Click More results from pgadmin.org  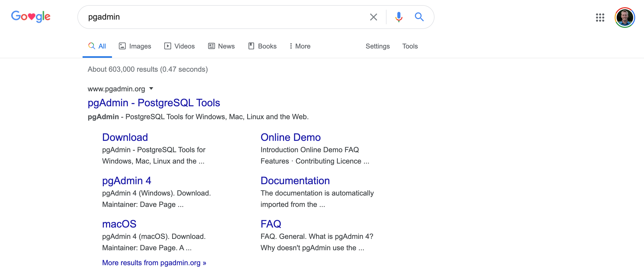coord(154,263)
